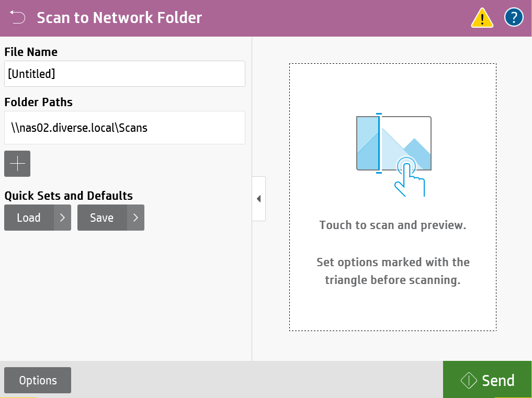Viewport: 532px width, 398px height.
Task: Click the green Send button label
Action: point(498,380)
